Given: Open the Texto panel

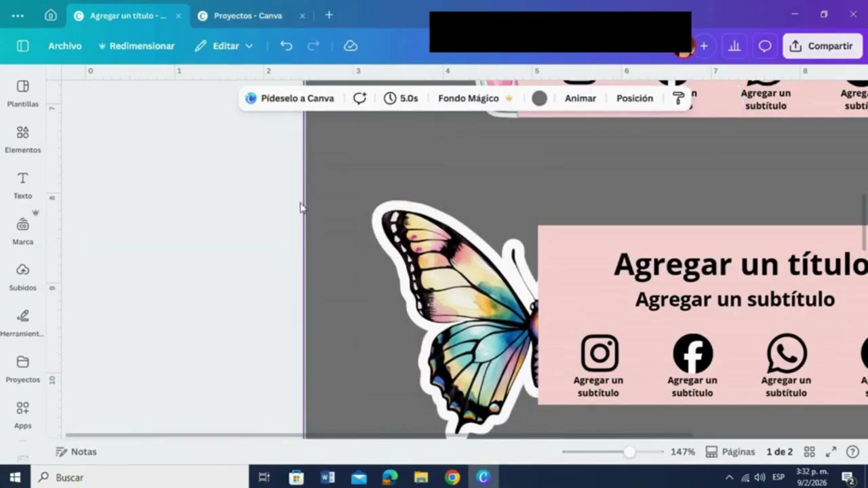Looking at the screenshot, I should coord(22,185).
